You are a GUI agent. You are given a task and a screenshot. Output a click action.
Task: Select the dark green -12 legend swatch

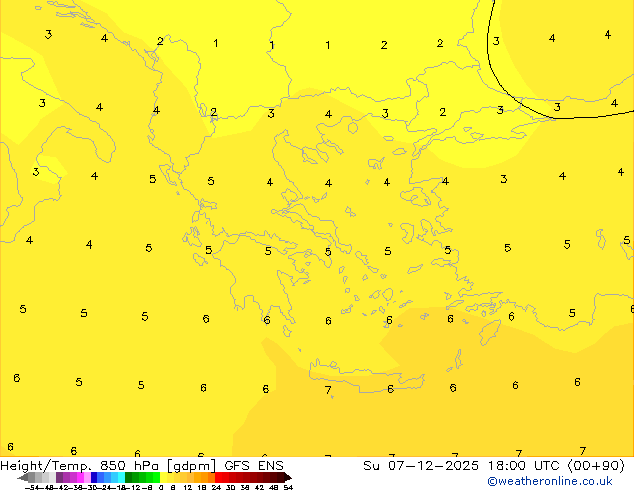click(129, 477)
